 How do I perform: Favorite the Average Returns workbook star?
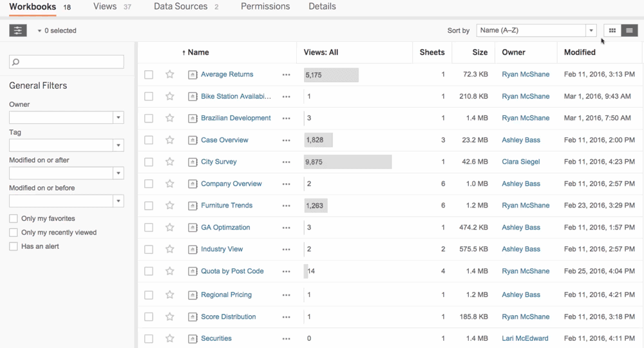pos(170,75)
